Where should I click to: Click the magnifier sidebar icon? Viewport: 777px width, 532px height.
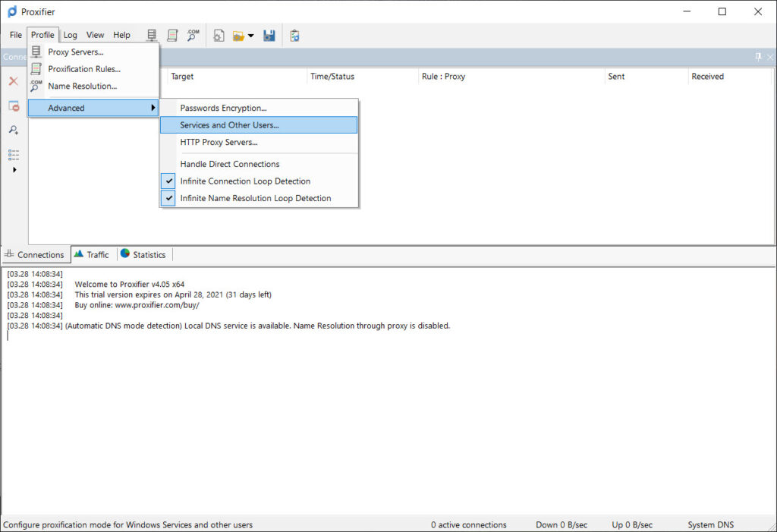click(x=14, y=130)
